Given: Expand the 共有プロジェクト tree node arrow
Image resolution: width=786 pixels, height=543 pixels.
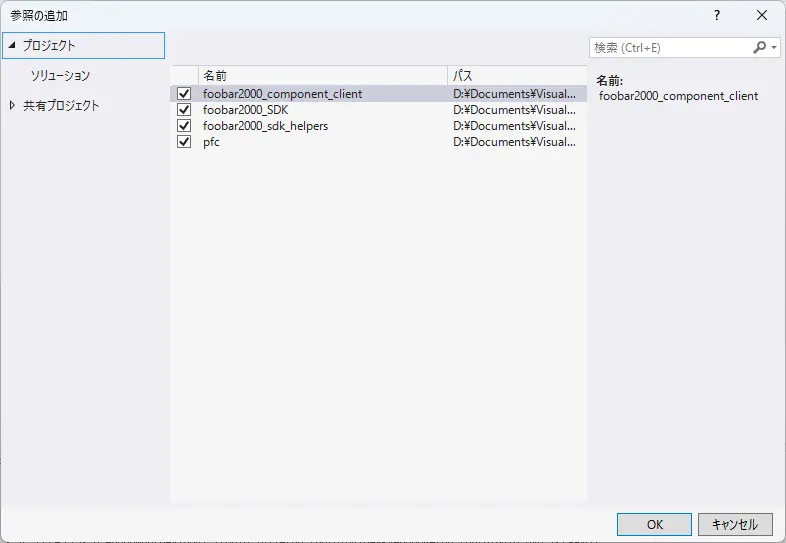Looking at the screenshot, I should tap(12, 105).
